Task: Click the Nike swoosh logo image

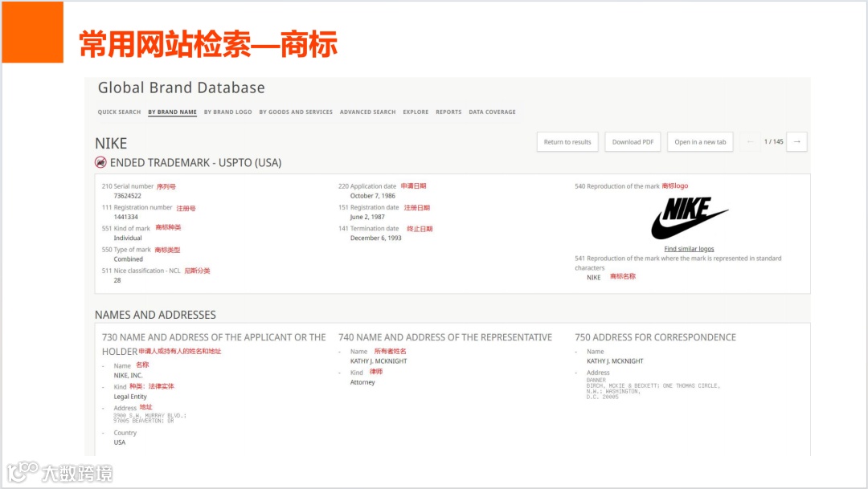Action: click(690, 218)
